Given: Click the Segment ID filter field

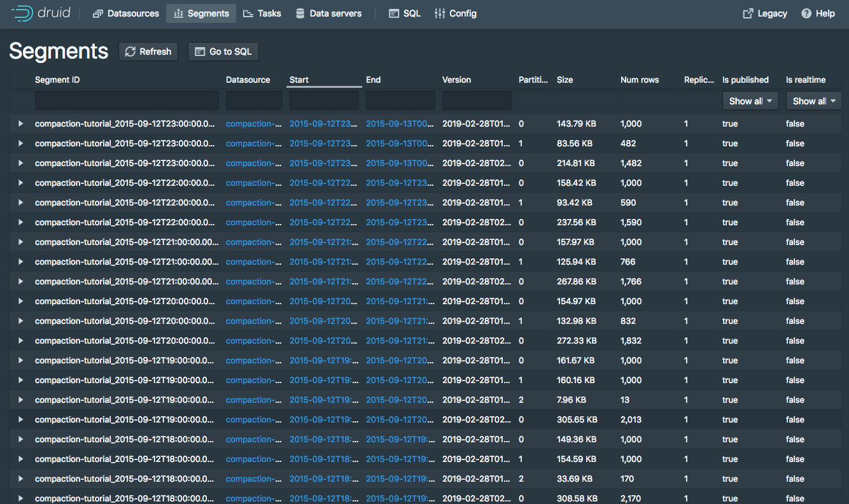Looking at the screenshot, I should click(x=127, y=101).
